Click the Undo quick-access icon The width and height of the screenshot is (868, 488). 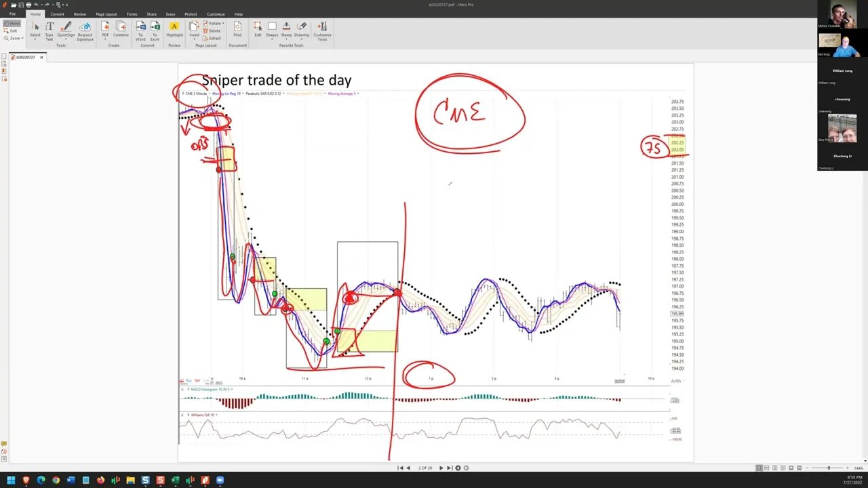pyautogui.click(x=36, y=5)
